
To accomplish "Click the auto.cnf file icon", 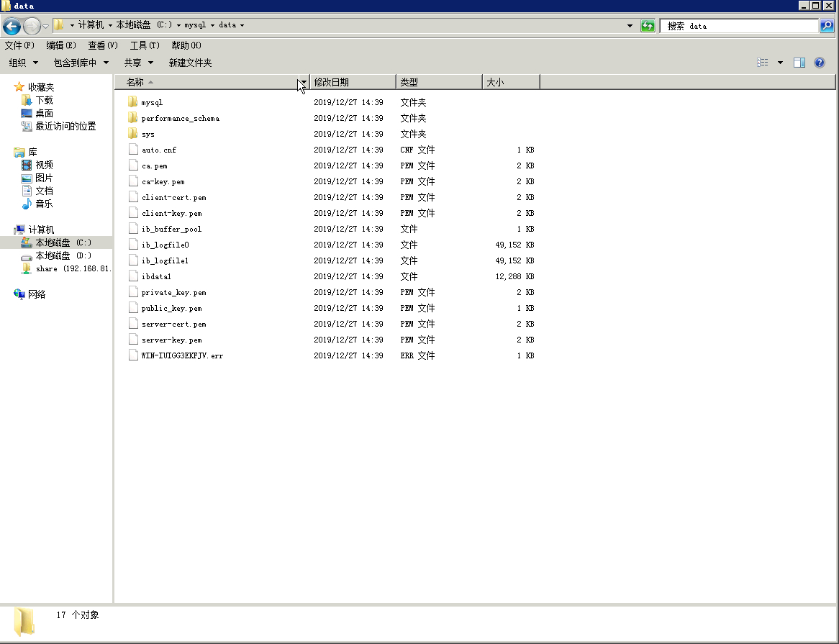I will point(133,150).
